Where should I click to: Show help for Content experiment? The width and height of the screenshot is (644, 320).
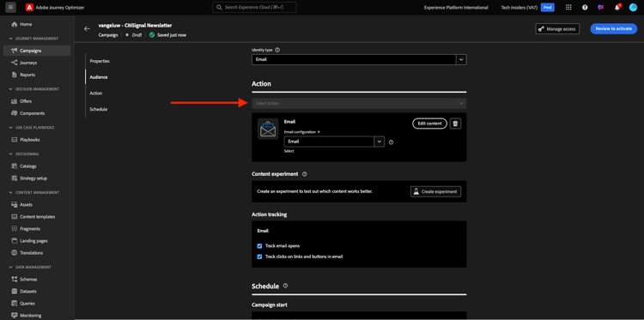pyautogui.click(x=304, y=174)
